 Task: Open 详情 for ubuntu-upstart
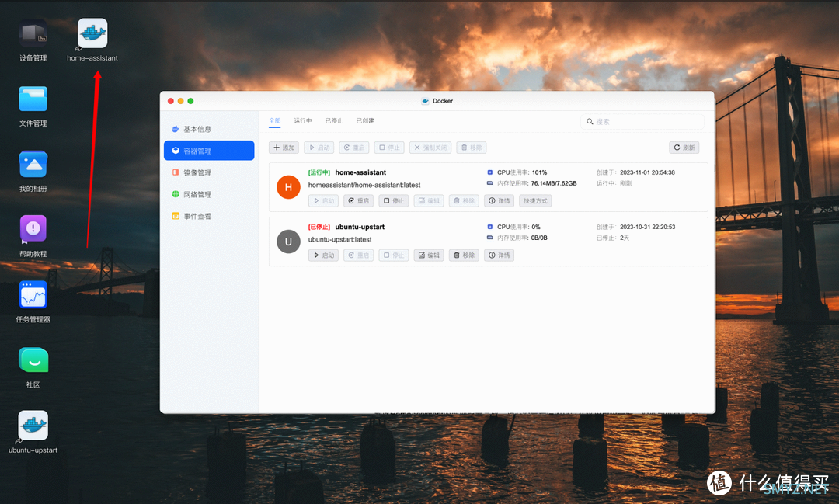click(500, 255)
